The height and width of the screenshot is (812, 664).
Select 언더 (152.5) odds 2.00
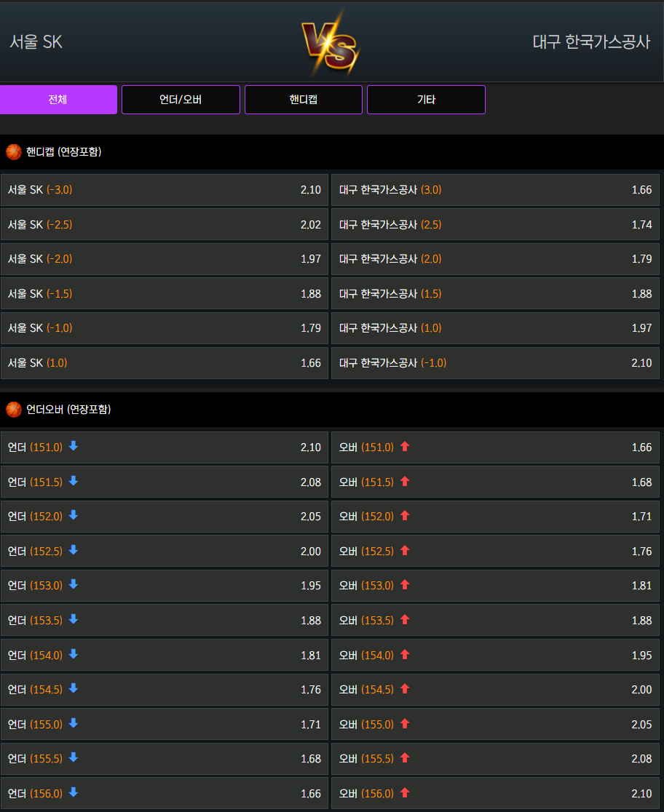tap(165, 551)
